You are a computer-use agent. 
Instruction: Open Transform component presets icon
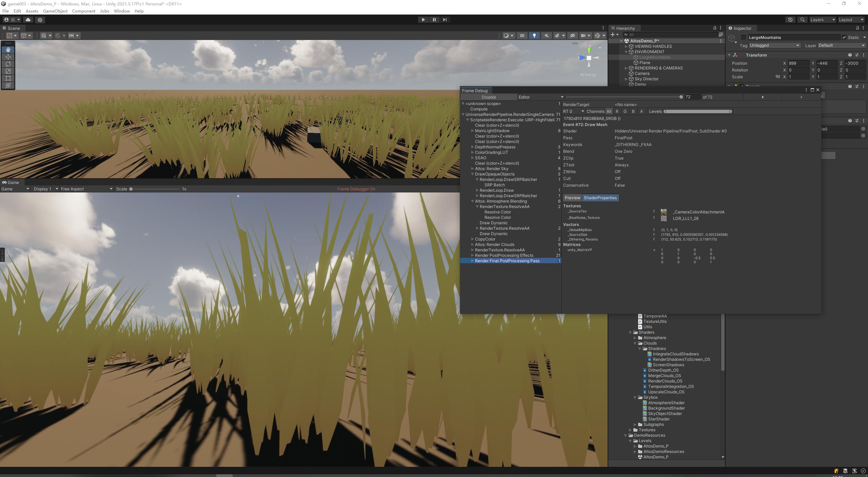click(856, 55)
